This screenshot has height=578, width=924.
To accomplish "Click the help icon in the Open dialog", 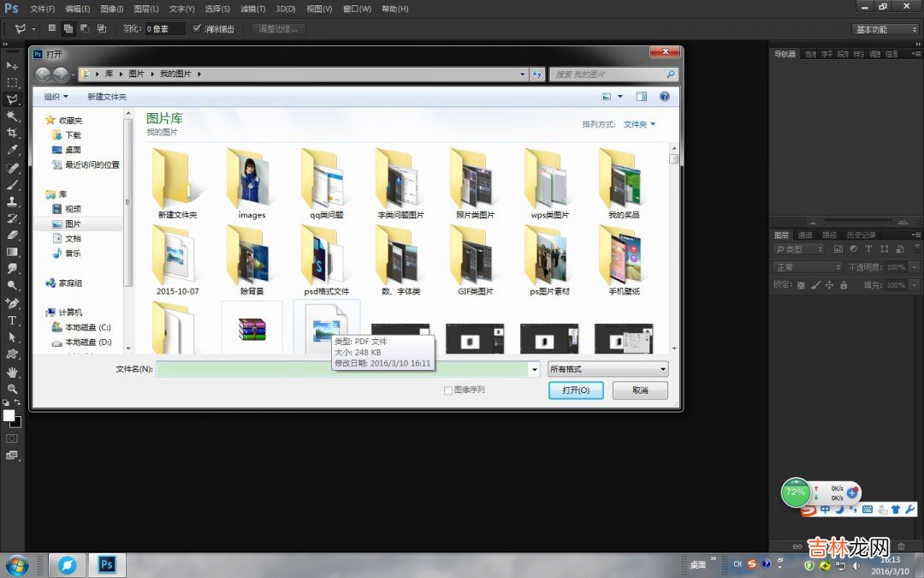I will 664,97.
